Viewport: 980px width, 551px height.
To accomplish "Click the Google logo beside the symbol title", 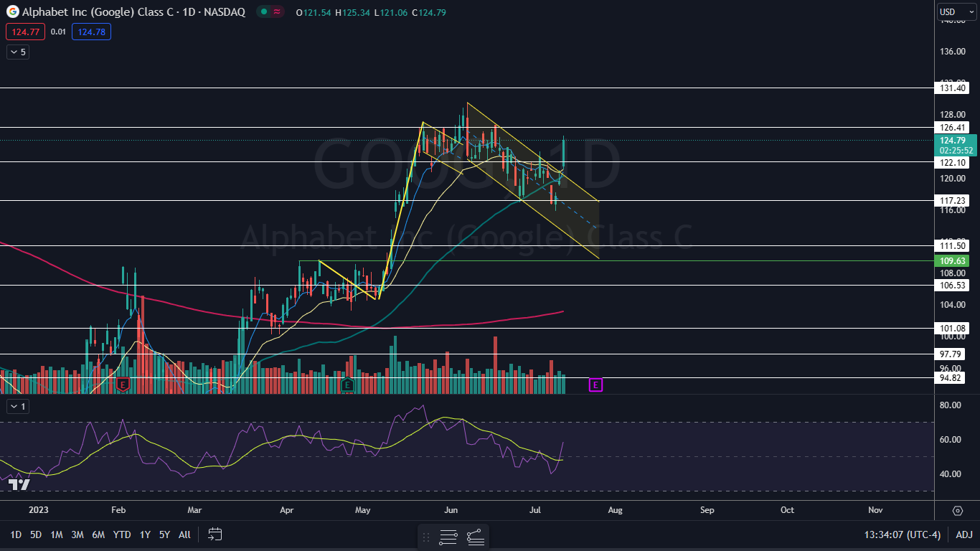I will click(x=12, y=11).
